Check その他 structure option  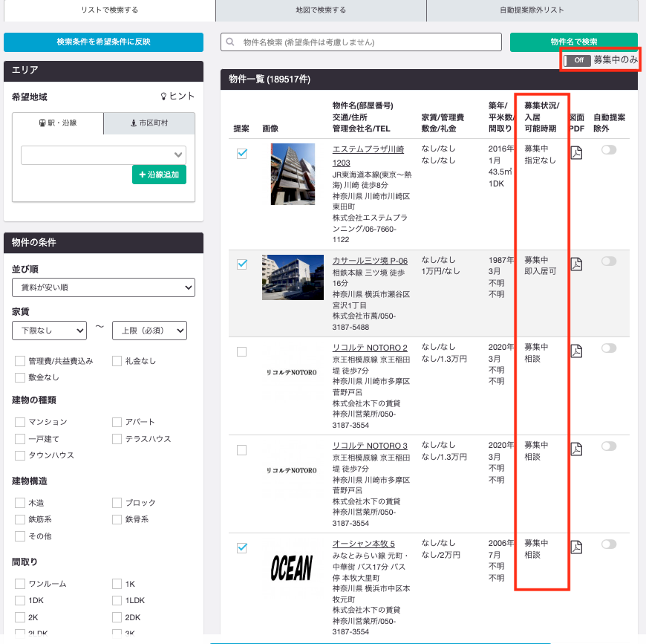click(20, 536)
